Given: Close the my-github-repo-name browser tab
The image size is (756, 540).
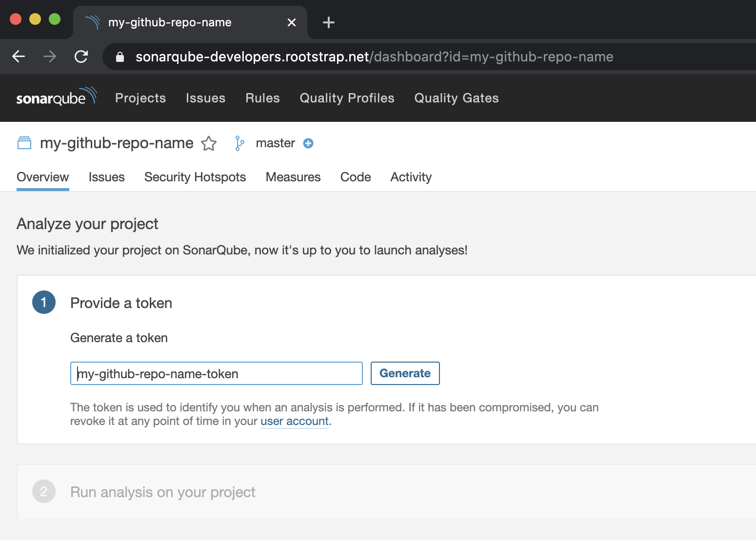Looking at the screenshot, I should tap(292, 22).
